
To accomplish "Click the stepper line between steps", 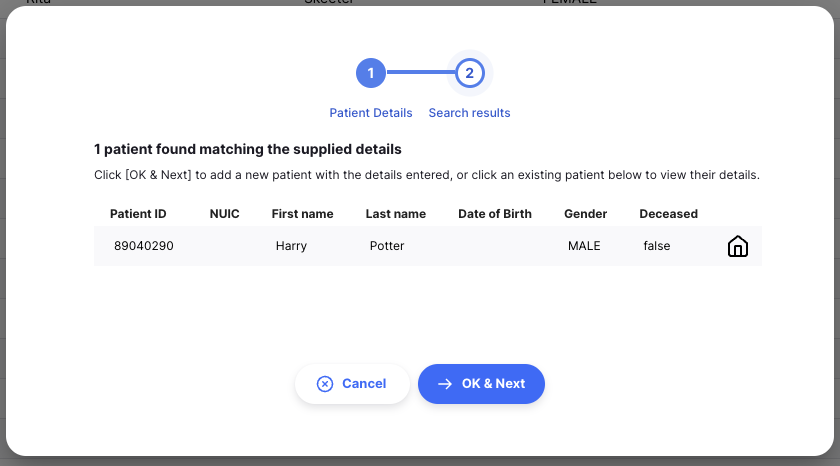I will tap(421, 72).
